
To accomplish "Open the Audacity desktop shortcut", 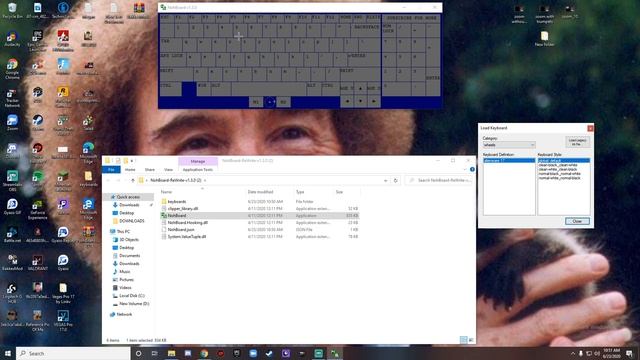I will [12, 39].
